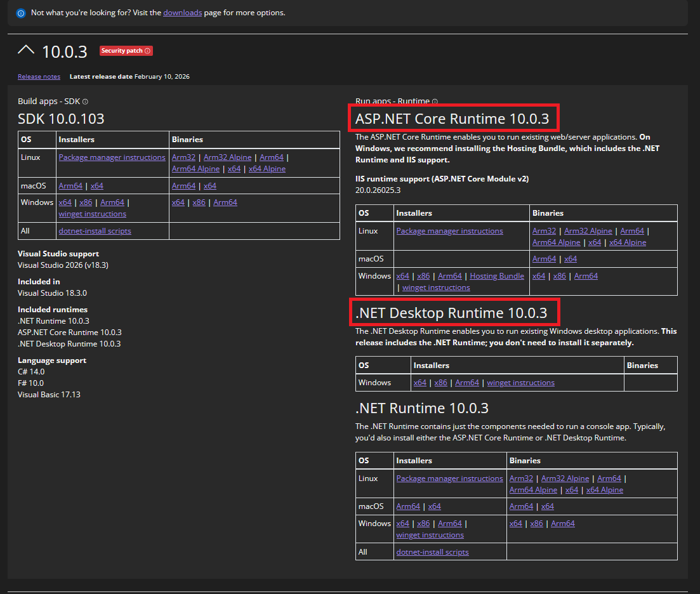Open SDK Linux Package manager instructions
The height and width of the screenshot is (594, 700).
[112, 157]
